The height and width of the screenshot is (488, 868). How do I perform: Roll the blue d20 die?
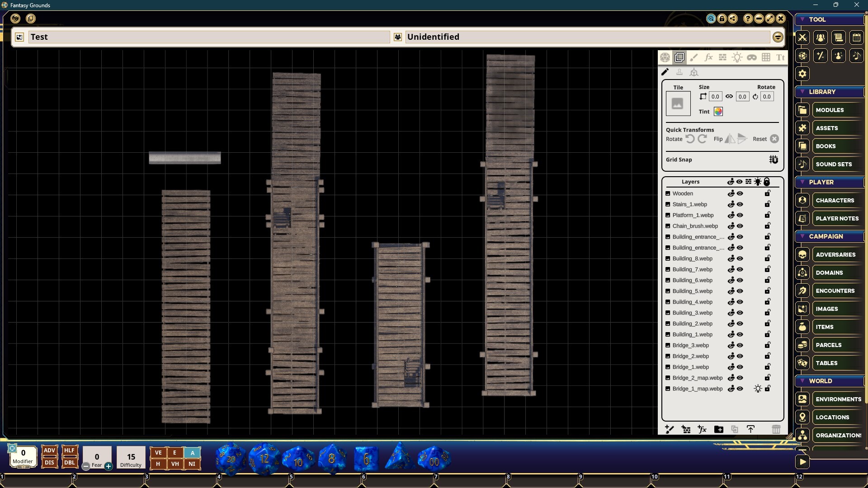(231, 459)
